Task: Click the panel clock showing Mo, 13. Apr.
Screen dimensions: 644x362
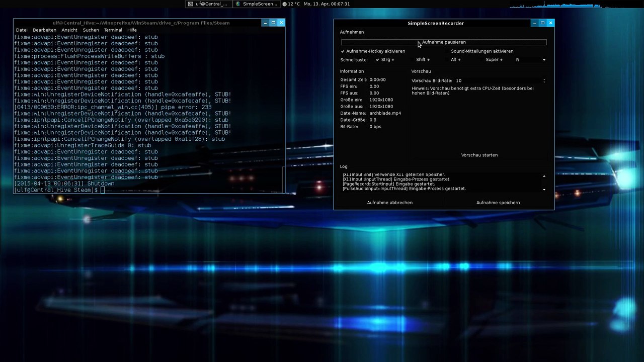Action: (x=327, y=4)
